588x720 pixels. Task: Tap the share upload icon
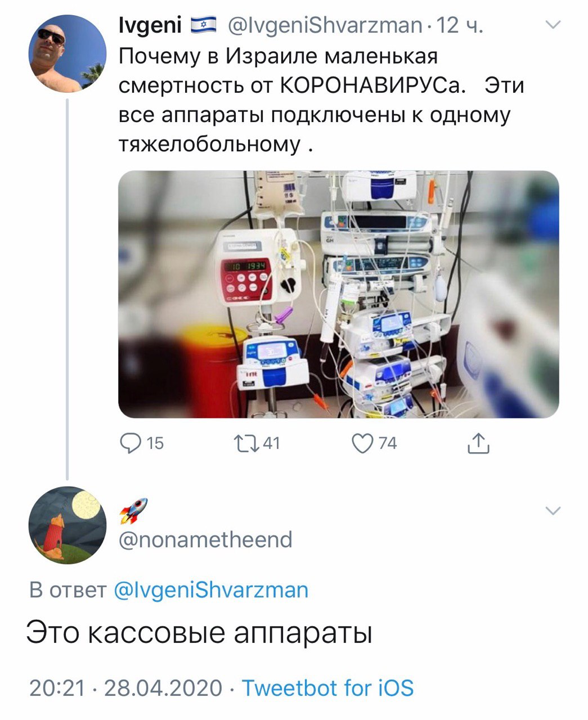[x=478, y=443]
